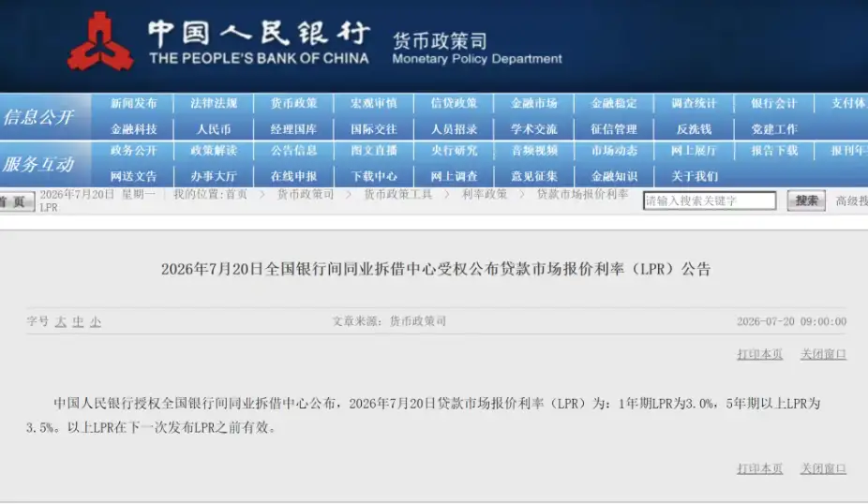868x504 pixels.
Task: Open 征信管理 menu item
Action: click(614, 129)
